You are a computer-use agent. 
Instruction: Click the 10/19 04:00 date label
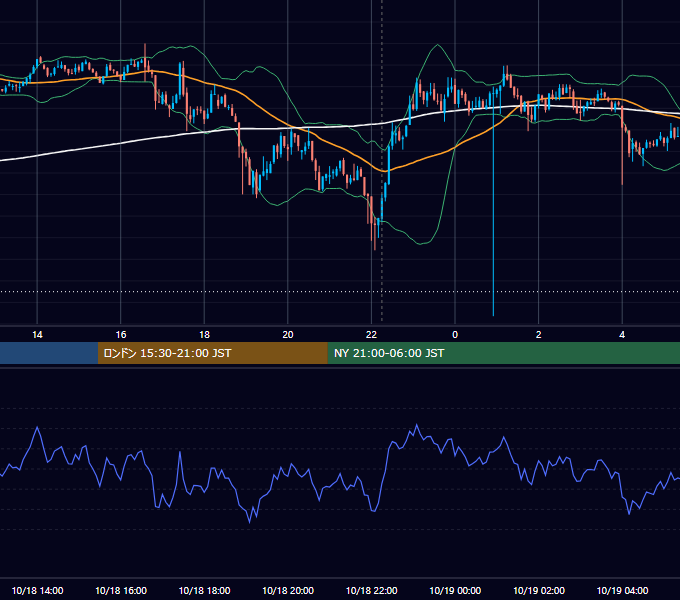622,590
